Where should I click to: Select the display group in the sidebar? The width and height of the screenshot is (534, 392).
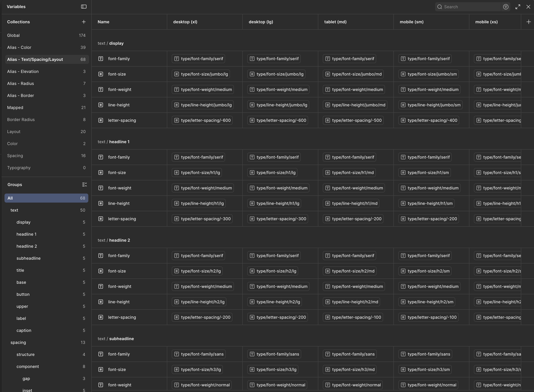click(x=46, y=222)
